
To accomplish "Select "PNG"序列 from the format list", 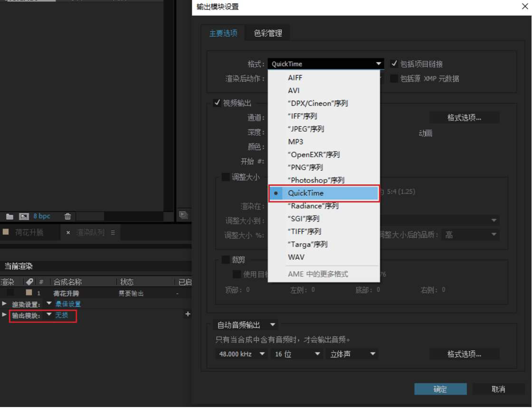I will (305, 167).
